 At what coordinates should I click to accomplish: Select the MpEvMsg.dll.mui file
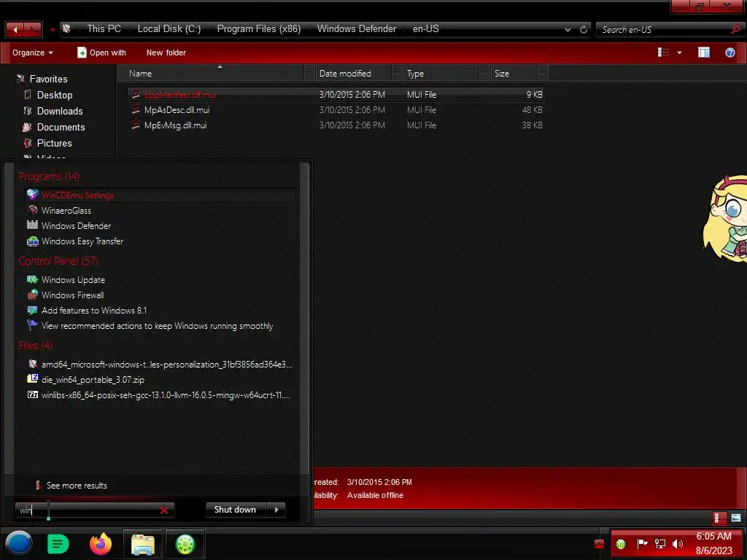(x=336, y=125)
